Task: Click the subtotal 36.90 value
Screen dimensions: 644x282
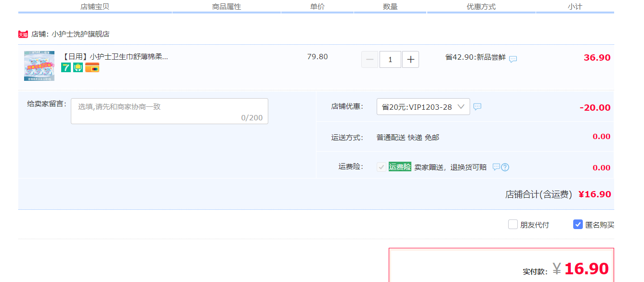Action: 597,58
